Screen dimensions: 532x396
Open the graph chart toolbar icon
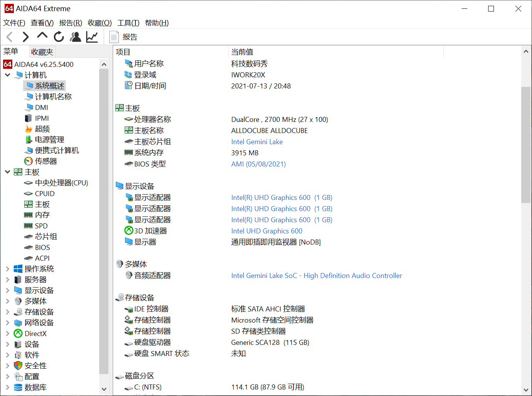(92, 37)
